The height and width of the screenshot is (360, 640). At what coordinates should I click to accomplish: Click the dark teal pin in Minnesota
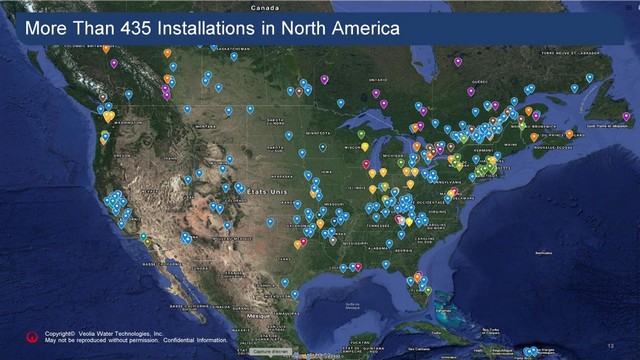click(323, 147)
